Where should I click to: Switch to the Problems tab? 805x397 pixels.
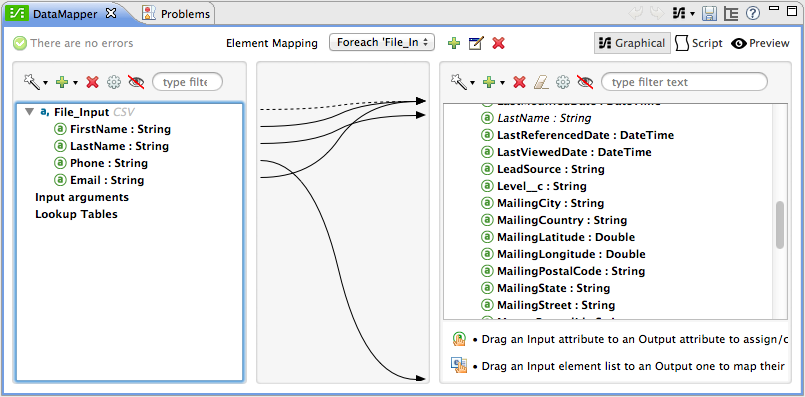(x=176, y=14)
